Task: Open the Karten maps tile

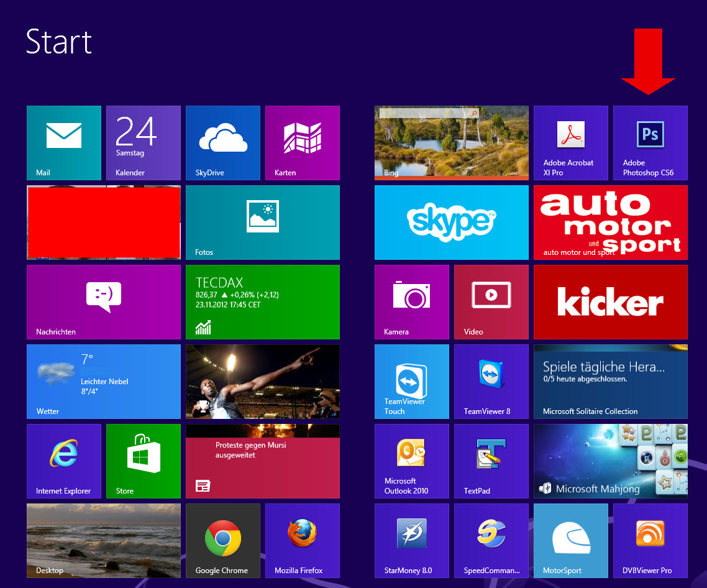Action: pyautogui.click(x=303, y=142)
